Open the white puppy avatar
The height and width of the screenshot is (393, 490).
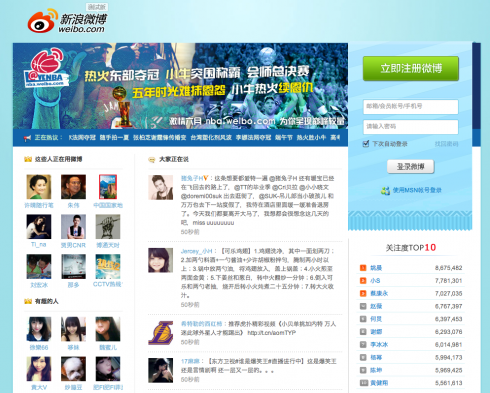(x=73, y=369)
